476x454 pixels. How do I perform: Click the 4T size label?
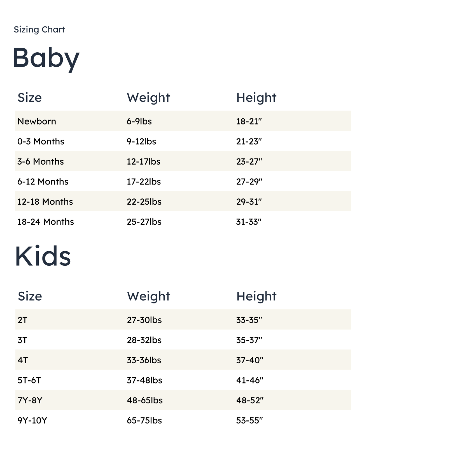pos(23,360)
